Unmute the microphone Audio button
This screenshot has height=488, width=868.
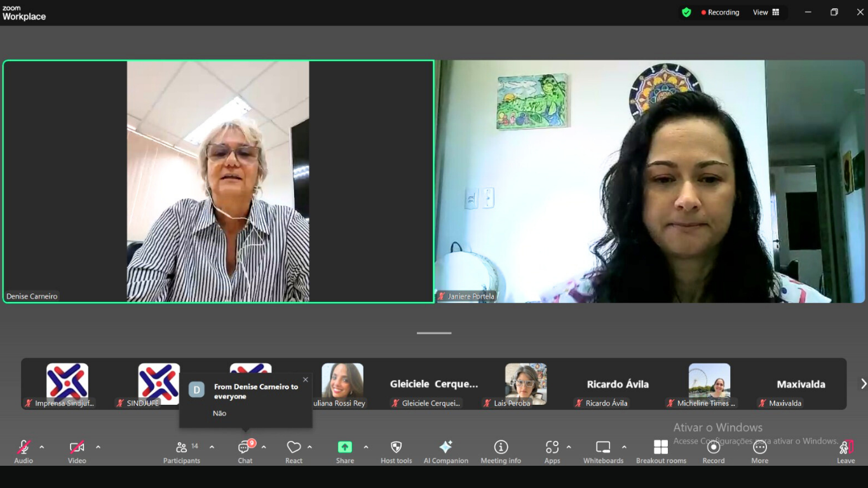coord(24,447)
